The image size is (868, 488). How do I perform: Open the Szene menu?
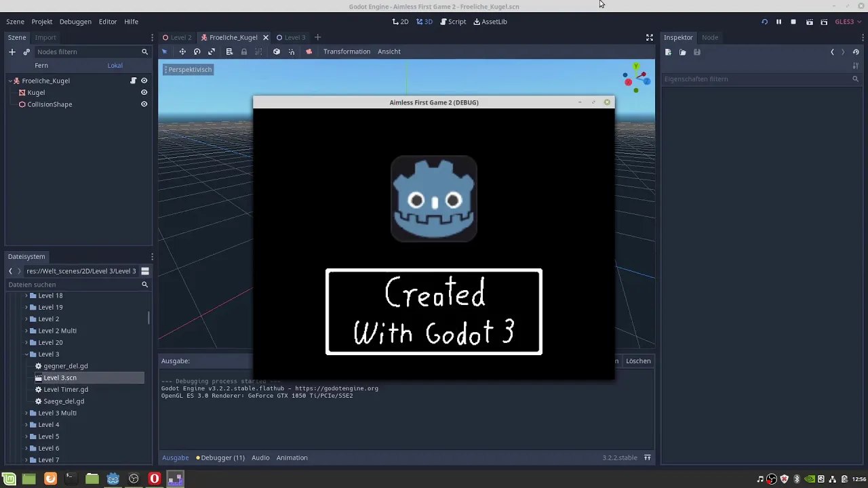(x=15, y=22)
